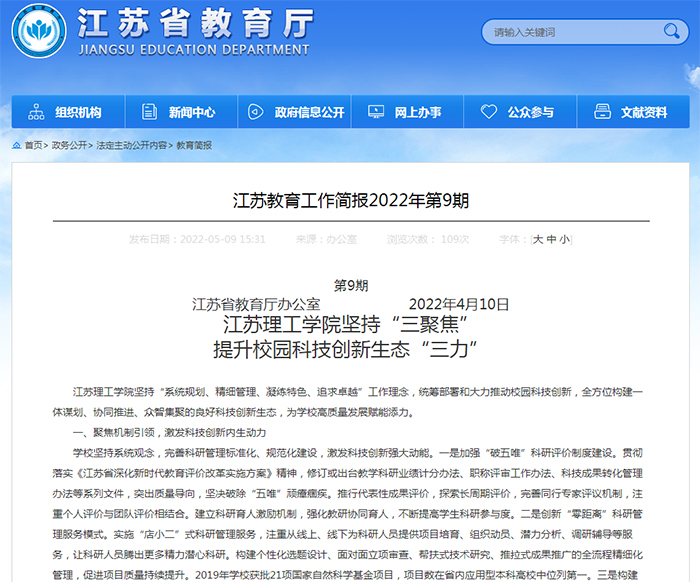The height and width of the screenshot is (582, 700).
Task: Open the 网上办事 menu item
Action: pos(418,112)
